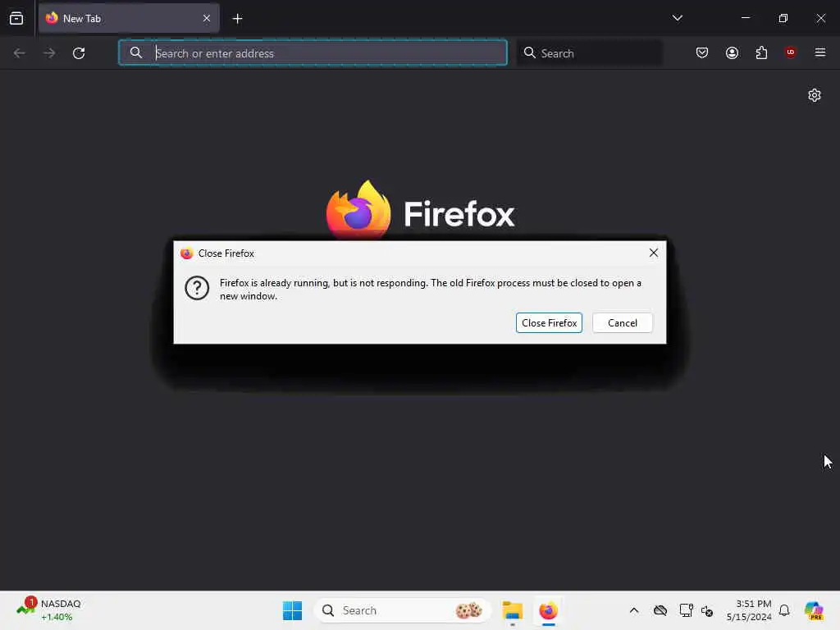
Task: Go forward one page
Action: [49, 52]
